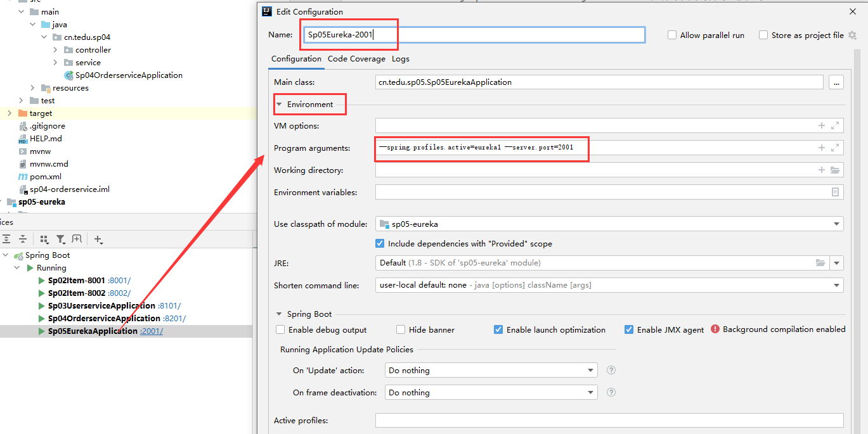Browse folder for Working directory

tap(835, 170)
